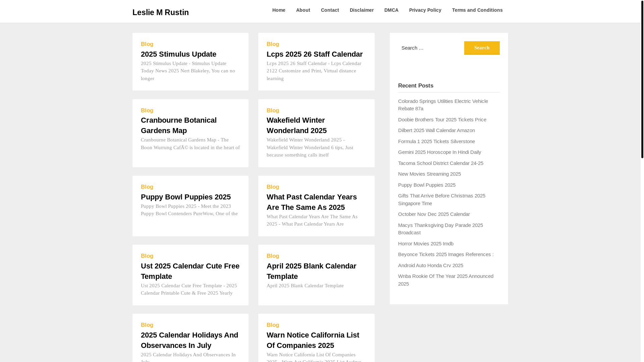Open the Privacy Policy page
Image resolution: width=644 pixels, height=362 pixels.
(x=425, y=10)
